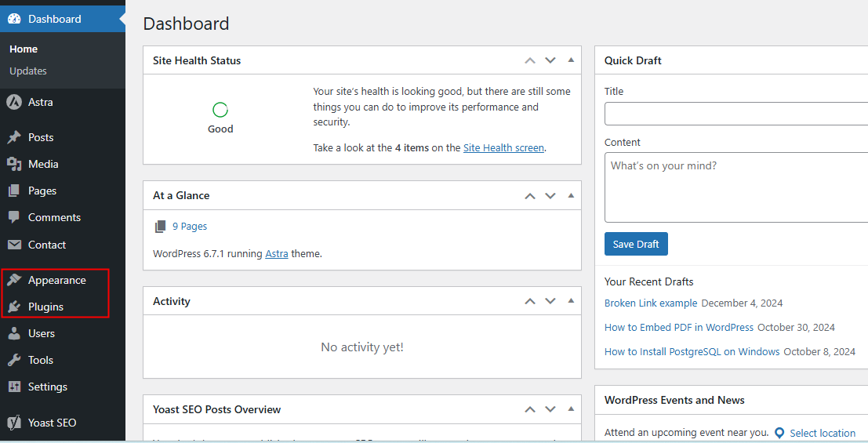
Task: Click the pages icon in At a Glance
Action: [x=161, y=226]
